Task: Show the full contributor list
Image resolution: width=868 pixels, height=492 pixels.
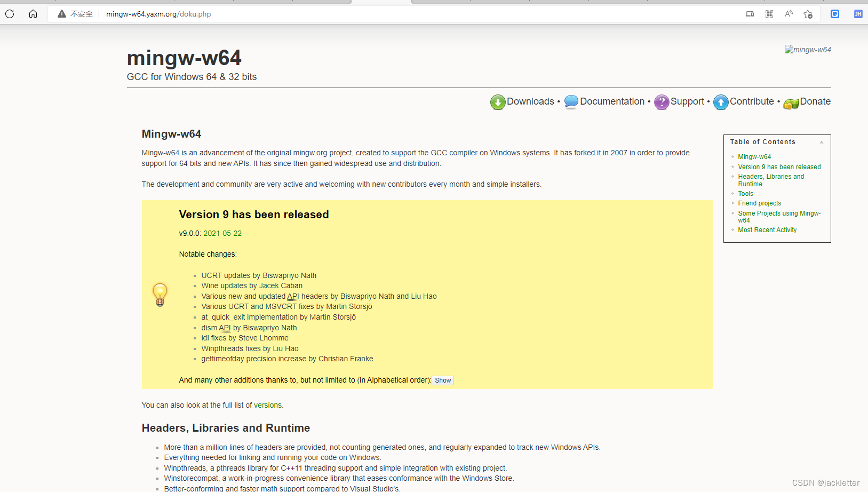Action: (x=443, y=380)
